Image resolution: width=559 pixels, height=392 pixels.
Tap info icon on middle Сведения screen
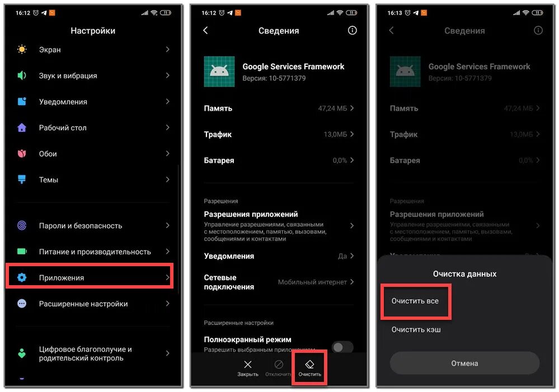(352, 30)
